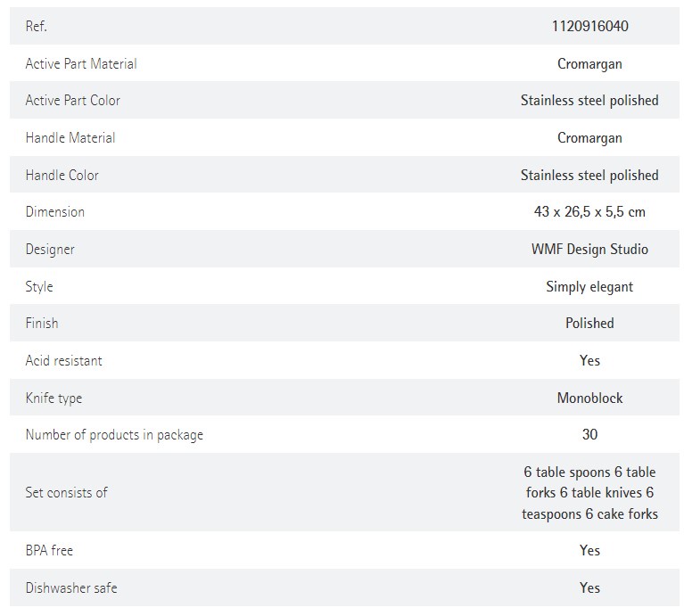This screenshot has height=616, width=684.
Task: Select the "Ref." row label
Action: 37,27
